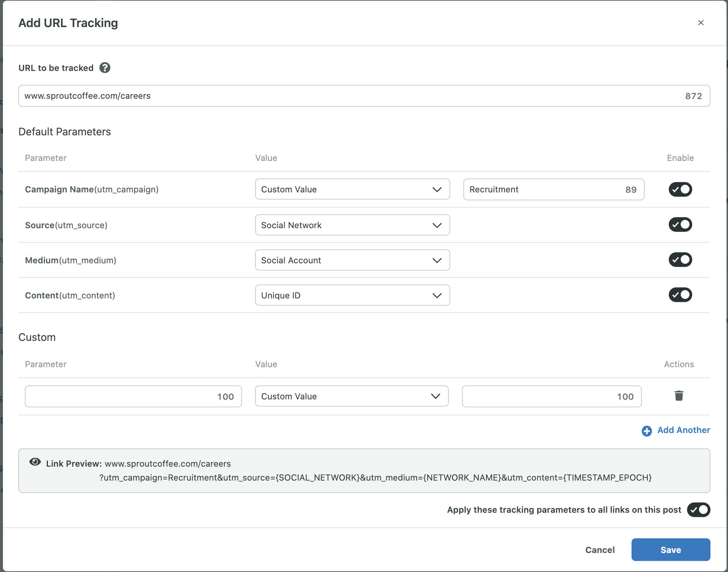Disable the Medium enable switch

tap(680, 259)
